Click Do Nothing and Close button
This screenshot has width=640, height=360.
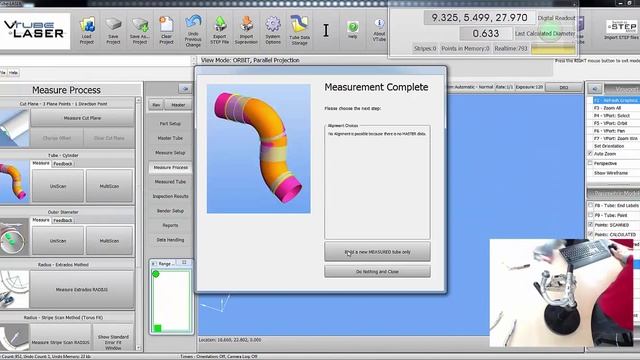[377, 271]
